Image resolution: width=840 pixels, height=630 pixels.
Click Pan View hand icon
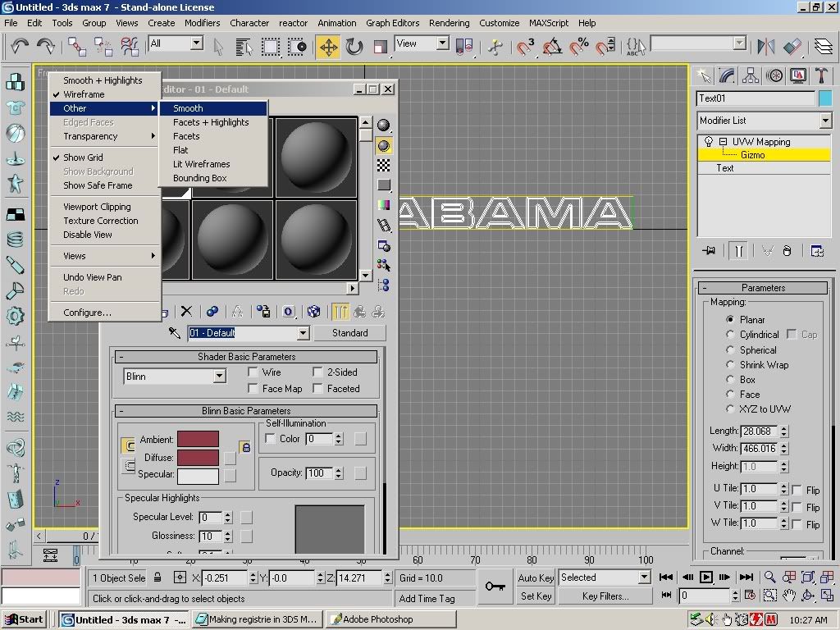coord(789,596)
